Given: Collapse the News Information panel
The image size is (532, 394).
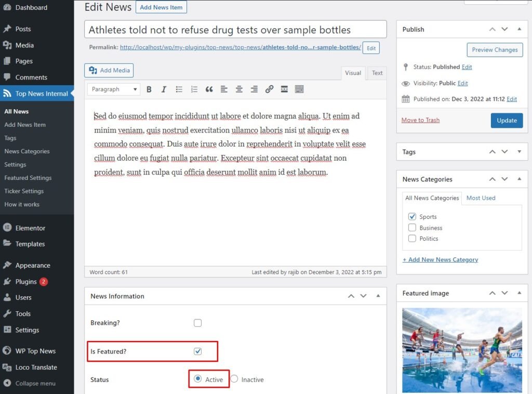Looking at the screenshot, I should coord(378,296).
